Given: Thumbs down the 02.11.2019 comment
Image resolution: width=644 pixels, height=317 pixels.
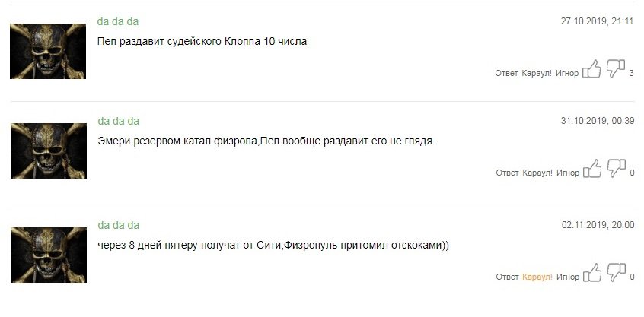Looking at the screenshot, I should click(x=616, y=273).
